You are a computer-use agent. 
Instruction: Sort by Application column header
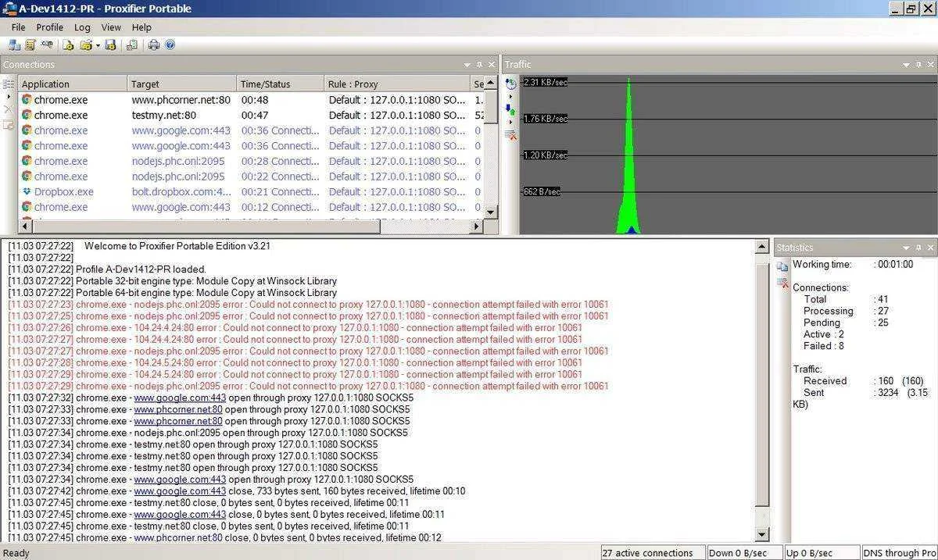[73, 84]
